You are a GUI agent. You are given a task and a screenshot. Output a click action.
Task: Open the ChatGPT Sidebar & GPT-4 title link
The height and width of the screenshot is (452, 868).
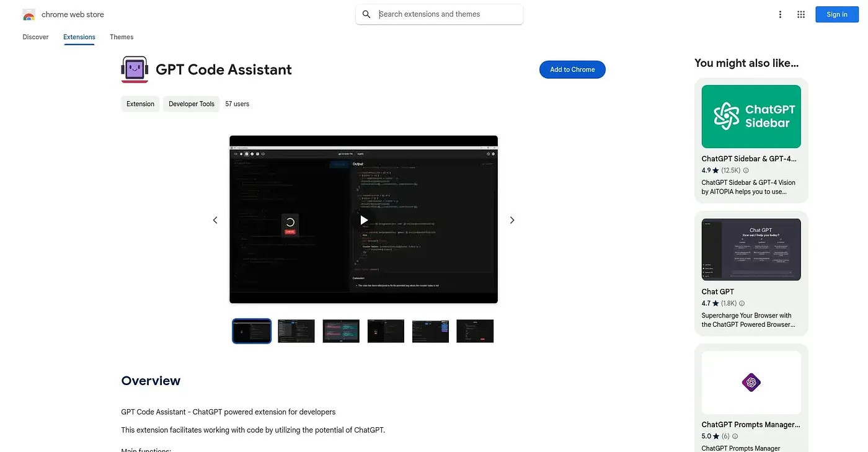tap(749, 159)
